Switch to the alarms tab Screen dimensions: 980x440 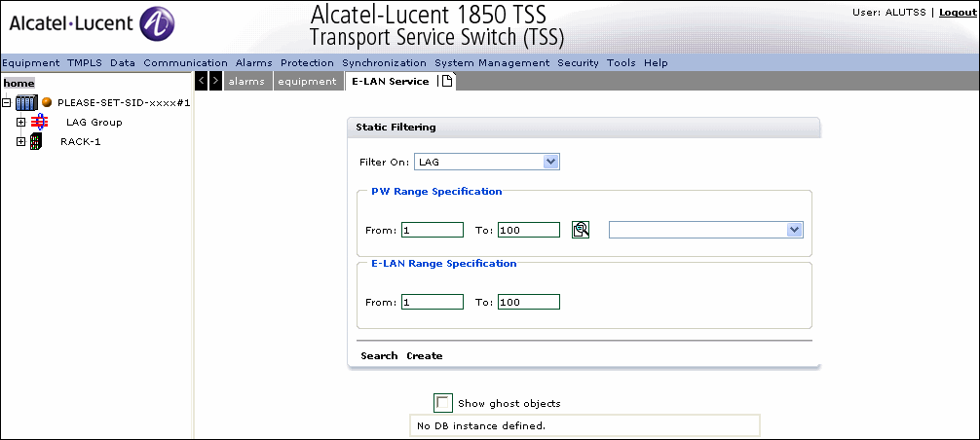[247, 81]
